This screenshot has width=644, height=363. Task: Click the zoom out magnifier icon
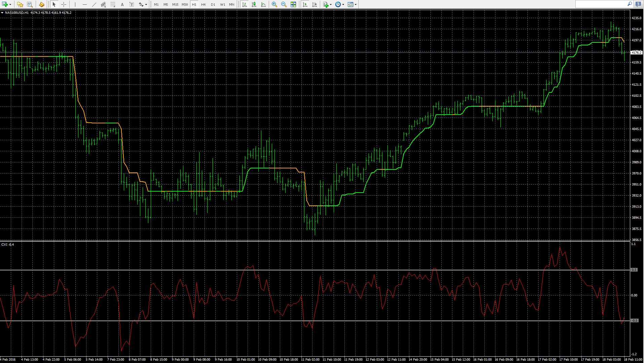click(284, 4)
